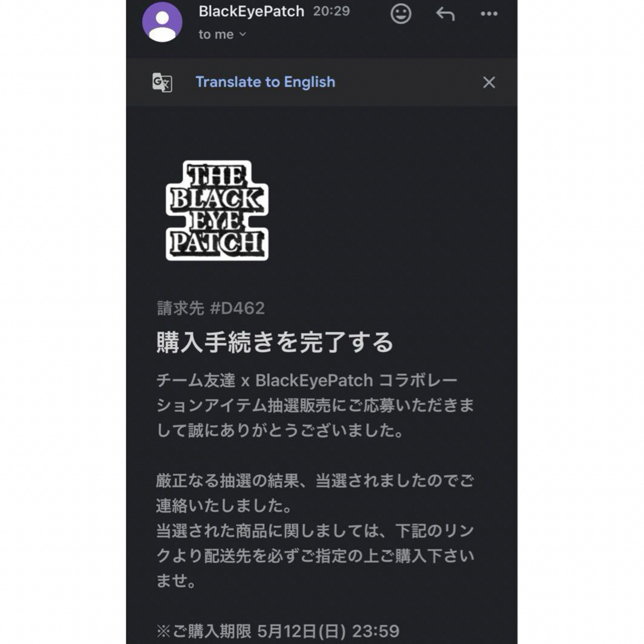Open the three-dot more options menu
Screen dimensions: 644x644
coord(489,14)
